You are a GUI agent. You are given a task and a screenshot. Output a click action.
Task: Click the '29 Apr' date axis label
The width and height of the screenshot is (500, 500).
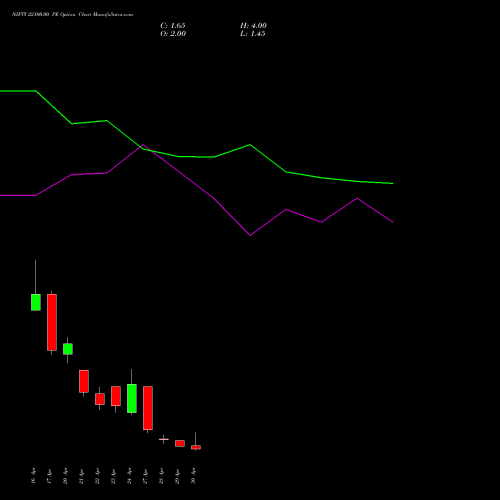coord(177,476)
